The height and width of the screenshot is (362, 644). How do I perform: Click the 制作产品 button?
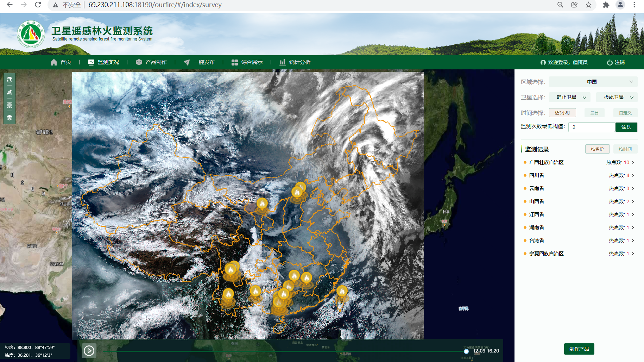point(579,349)
